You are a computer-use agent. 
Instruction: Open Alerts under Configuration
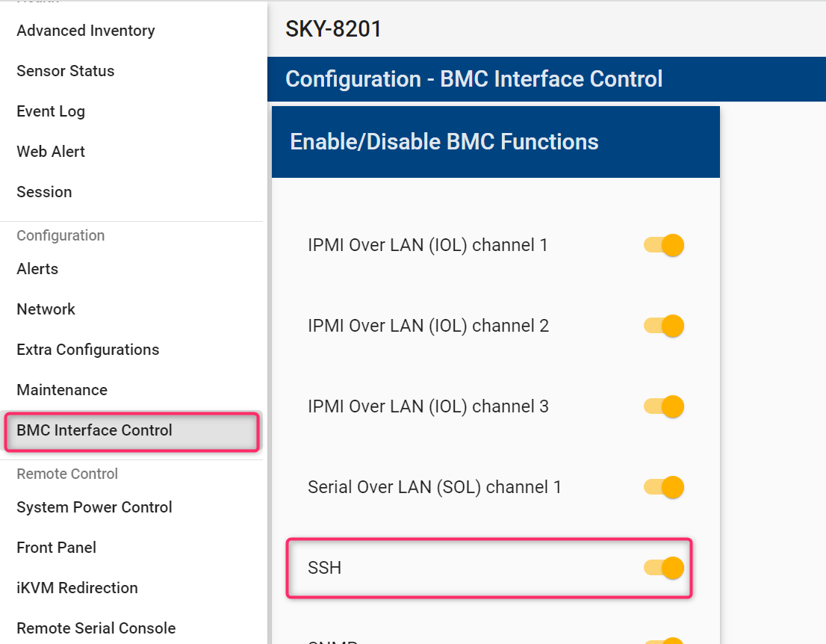[37, 269]
